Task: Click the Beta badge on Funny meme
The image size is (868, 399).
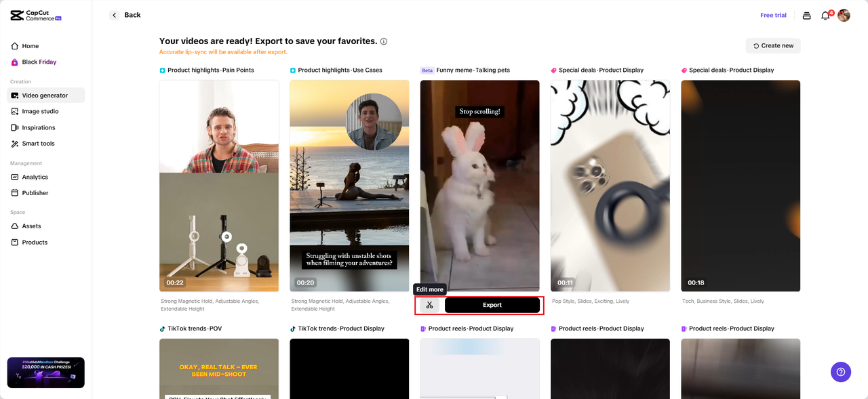Action: click(x=427, y=70)
